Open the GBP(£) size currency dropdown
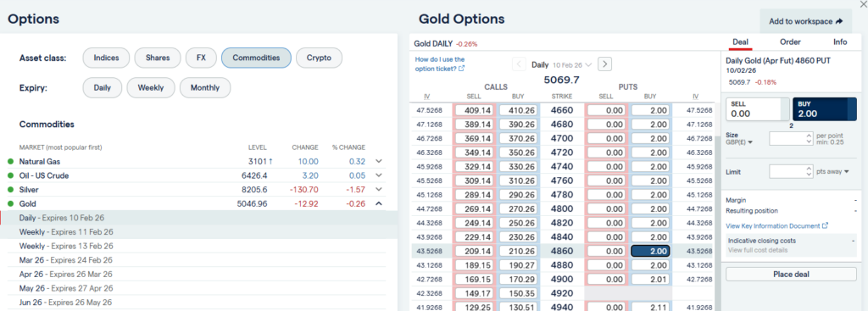Image resolution: width=868 pixels, height=311 pixels. 739,142
